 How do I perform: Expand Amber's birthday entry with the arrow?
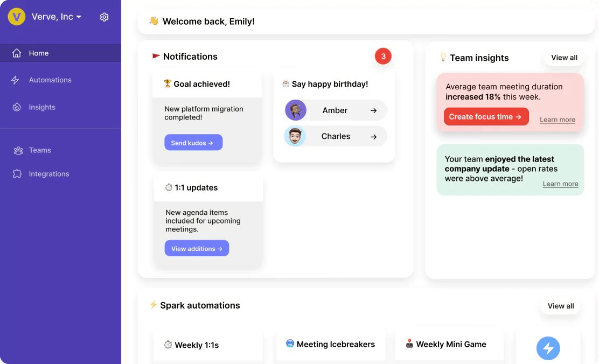click(374, 110)
